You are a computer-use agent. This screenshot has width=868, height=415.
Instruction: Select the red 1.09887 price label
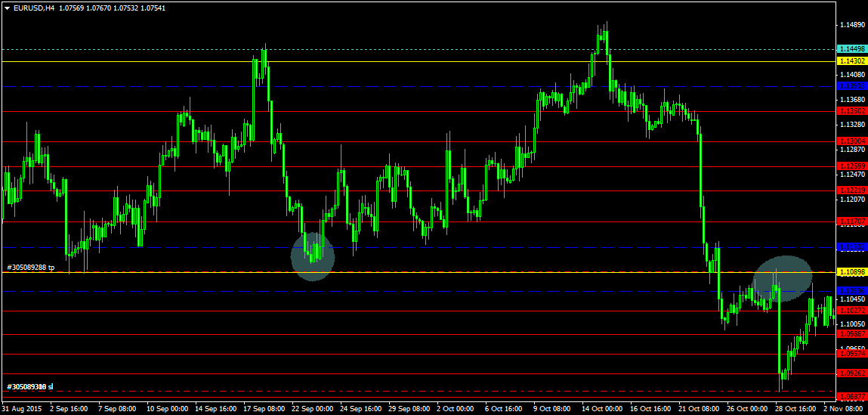(851, 334)
